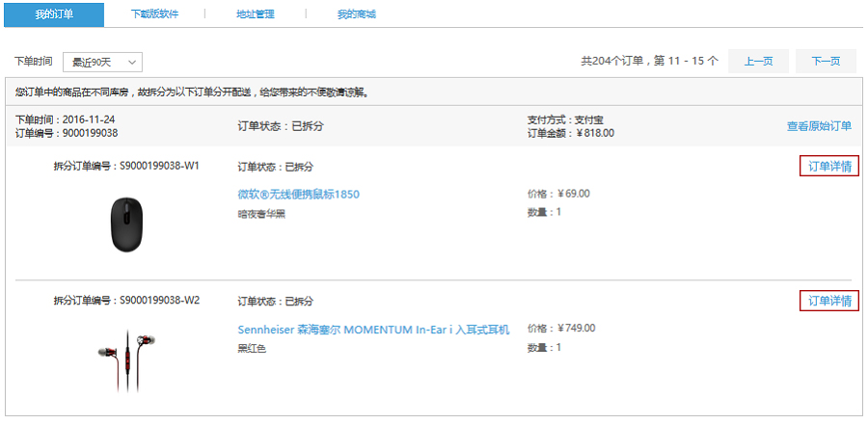The image size is (868, 424).
Task: Go to the 地址管理 tab
Action: (x=256, y=14)
